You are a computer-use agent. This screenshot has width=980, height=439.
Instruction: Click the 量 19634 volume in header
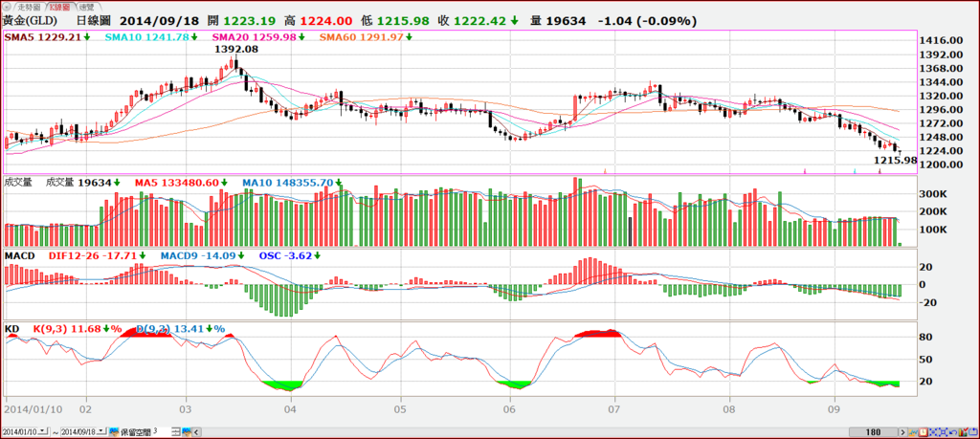click(x=558, y=21)
